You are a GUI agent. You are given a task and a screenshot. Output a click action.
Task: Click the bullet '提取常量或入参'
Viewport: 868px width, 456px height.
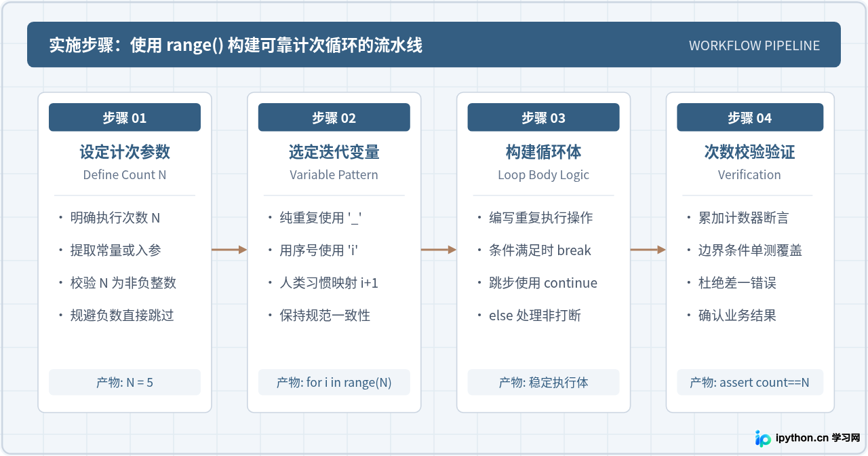pos(115,250)
